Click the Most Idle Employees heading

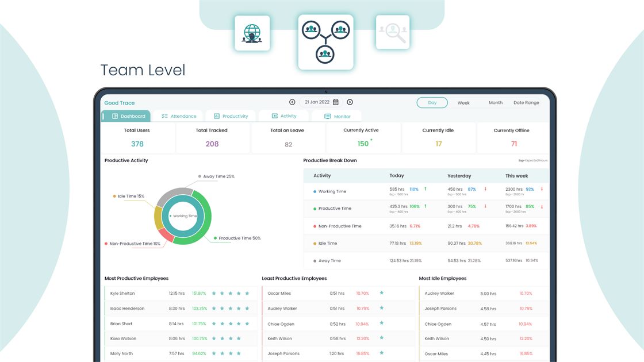[443, 278]
